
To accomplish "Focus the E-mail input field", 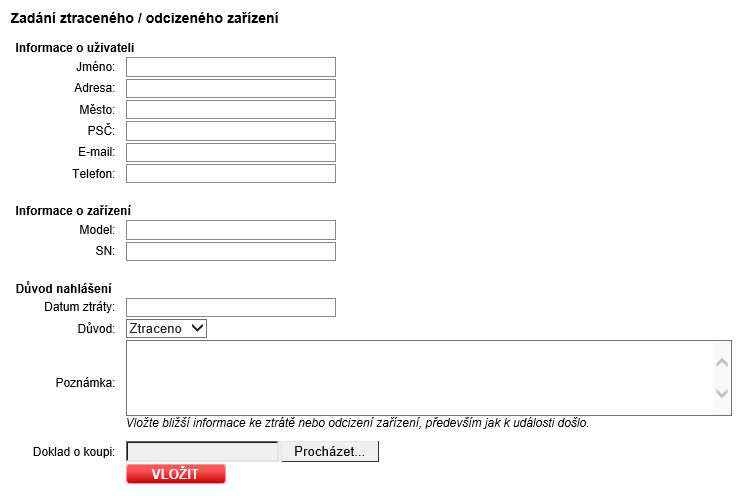I will 231,152.
